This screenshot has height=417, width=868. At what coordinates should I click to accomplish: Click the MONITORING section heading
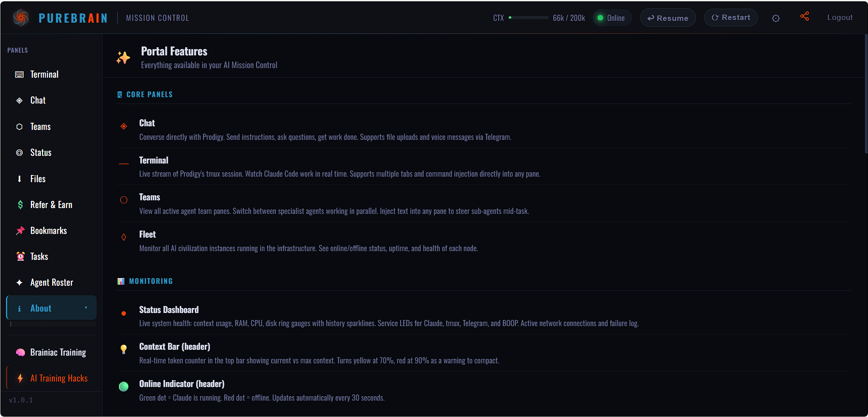point(151,281)
